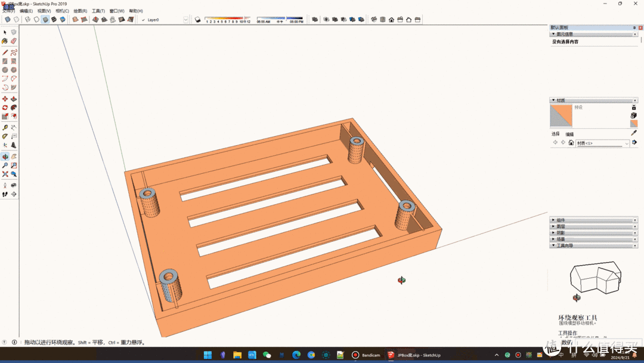The width and height of the screenshot is (644, 363).
Task: Open the 材质 library dropdown
Action: tap(626, 143)
